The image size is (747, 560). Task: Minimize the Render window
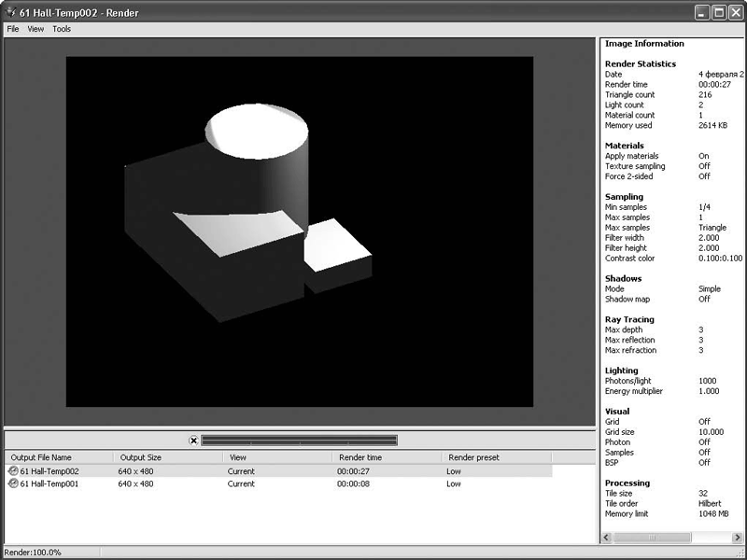[702, 12]
